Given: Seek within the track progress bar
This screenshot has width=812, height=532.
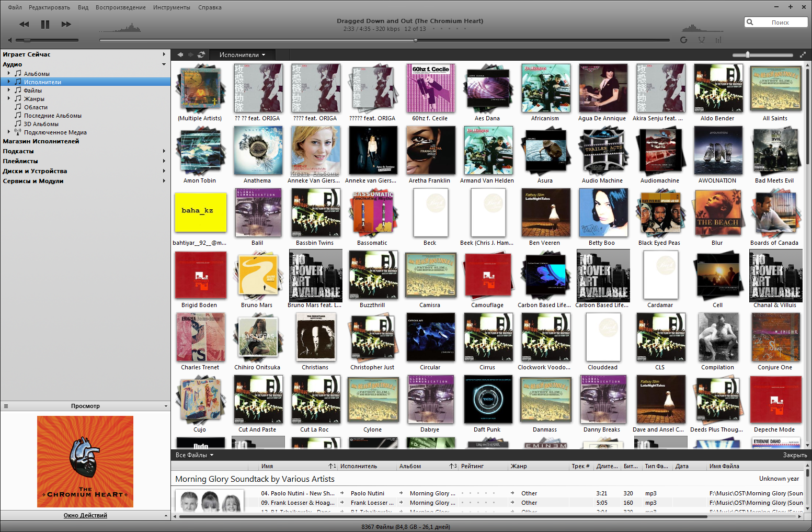Looking at the screenshot, I should point(384,40).
